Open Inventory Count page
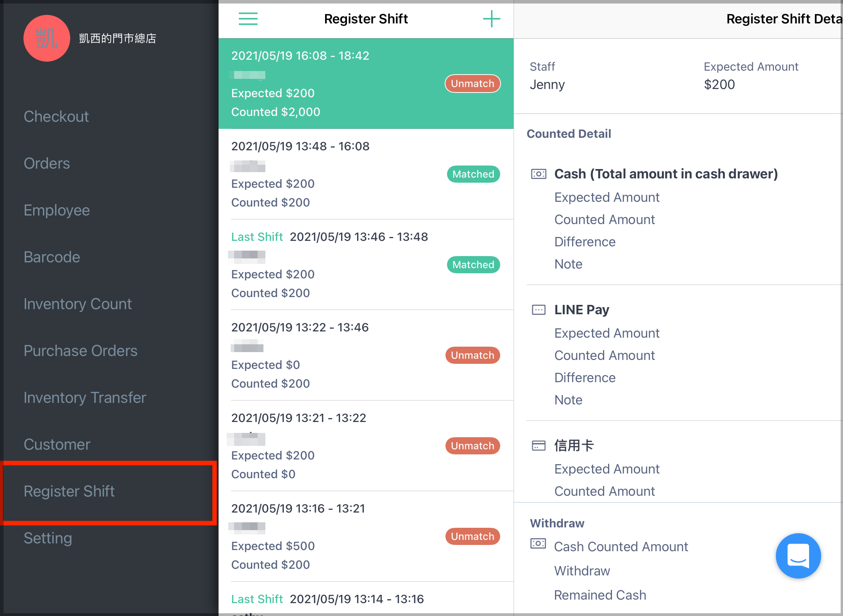 coord(78,304)
